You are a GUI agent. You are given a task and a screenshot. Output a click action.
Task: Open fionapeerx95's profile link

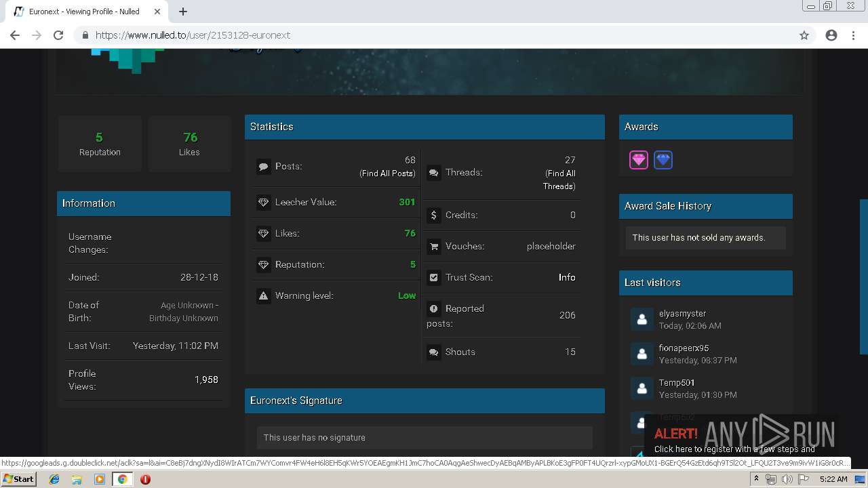[684, 348]
